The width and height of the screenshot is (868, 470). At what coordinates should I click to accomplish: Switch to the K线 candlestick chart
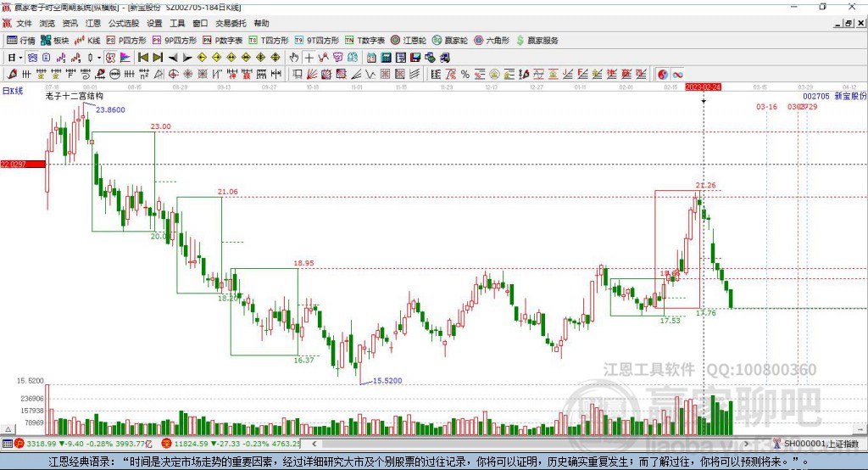pos(87,41)
